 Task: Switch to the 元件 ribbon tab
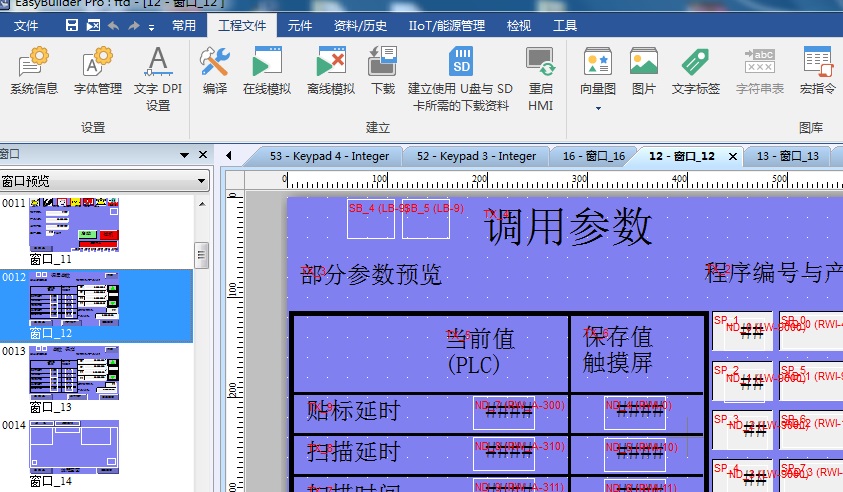(x=299, y=26)
